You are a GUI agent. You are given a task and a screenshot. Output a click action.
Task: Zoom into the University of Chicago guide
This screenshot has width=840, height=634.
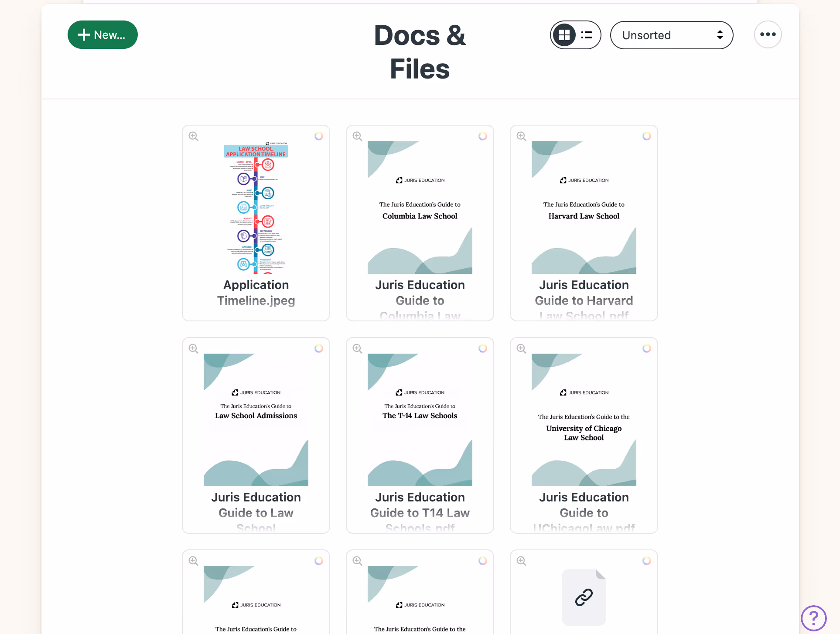521,348
